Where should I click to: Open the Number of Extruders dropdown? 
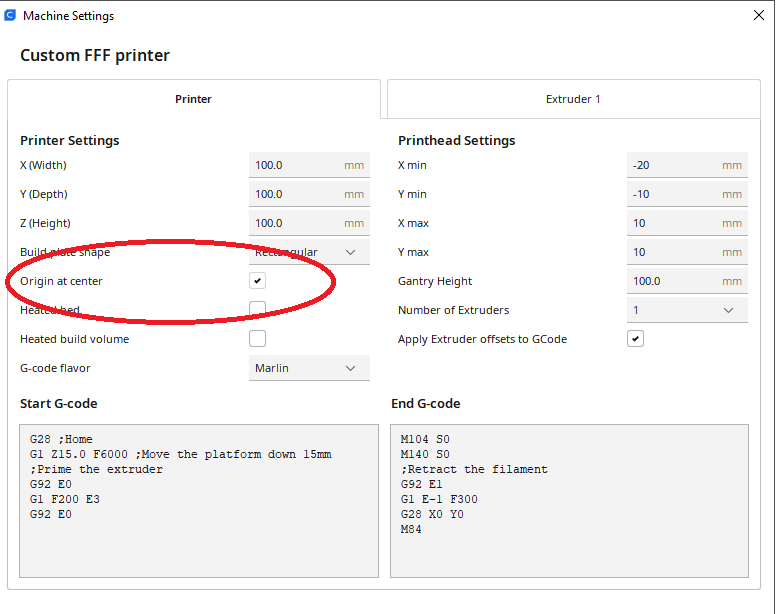point(687,310)
